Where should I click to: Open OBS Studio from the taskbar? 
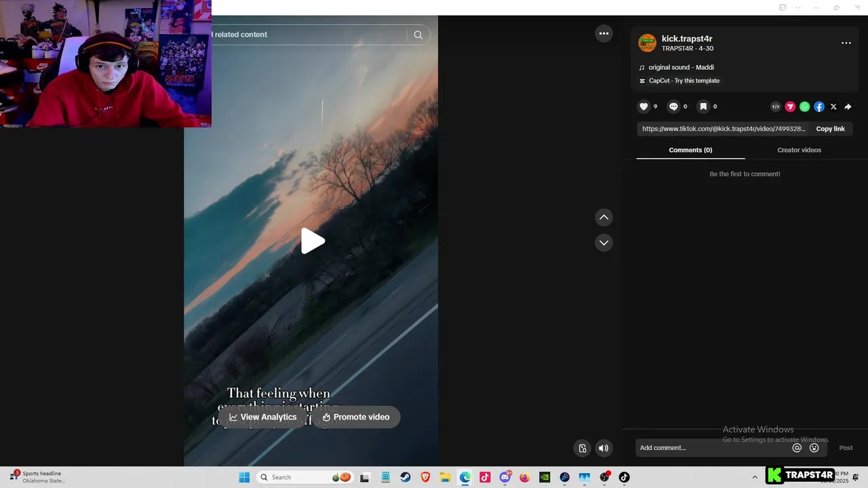(604, 477)
